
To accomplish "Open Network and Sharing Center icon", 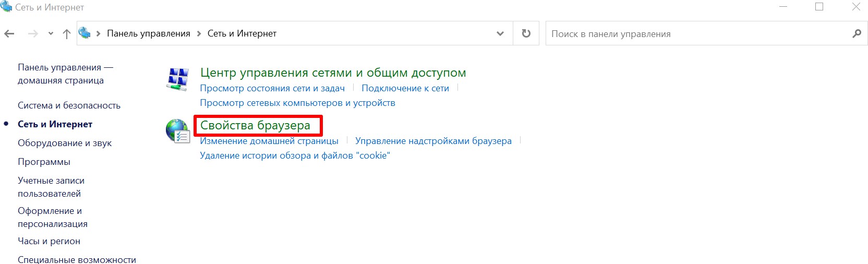I will tap(177, 79).
